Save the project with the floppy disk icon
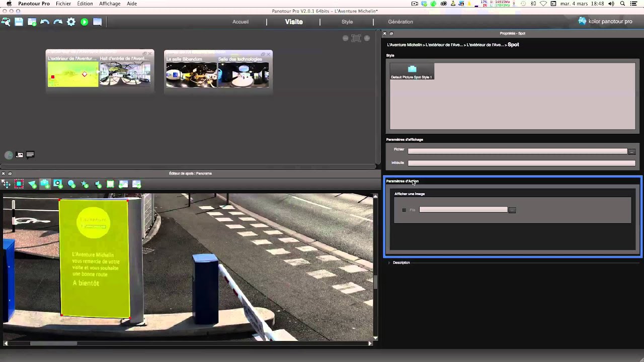This screenshot has height=362, width=644. coord(19,22)
